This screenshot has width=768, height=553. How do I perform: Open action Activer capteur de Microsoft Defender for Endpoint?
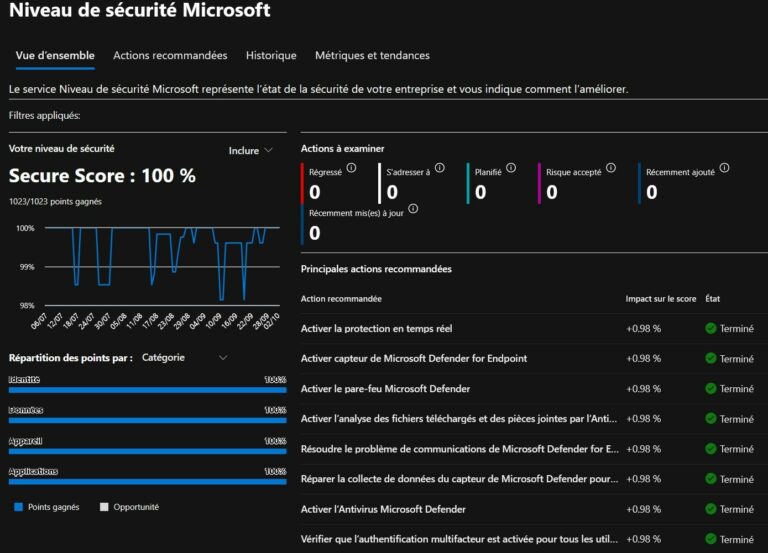point(414,359)
